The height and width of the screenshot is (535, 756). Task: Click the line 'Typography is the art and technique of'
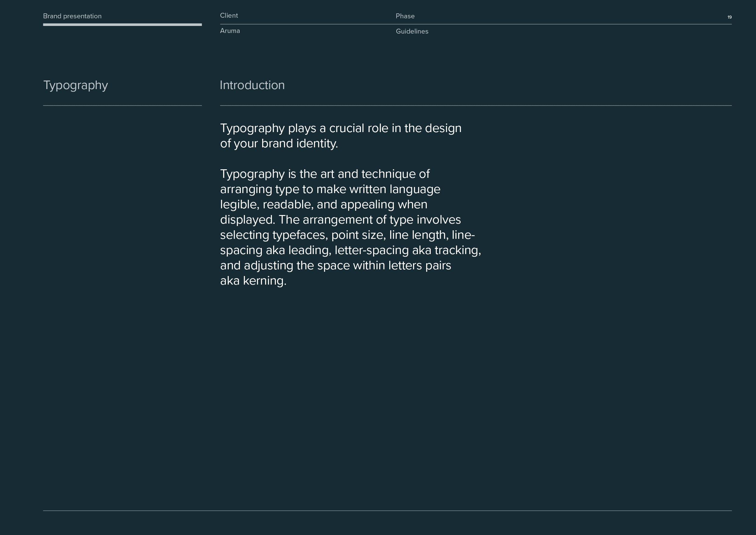click(325, 174)
